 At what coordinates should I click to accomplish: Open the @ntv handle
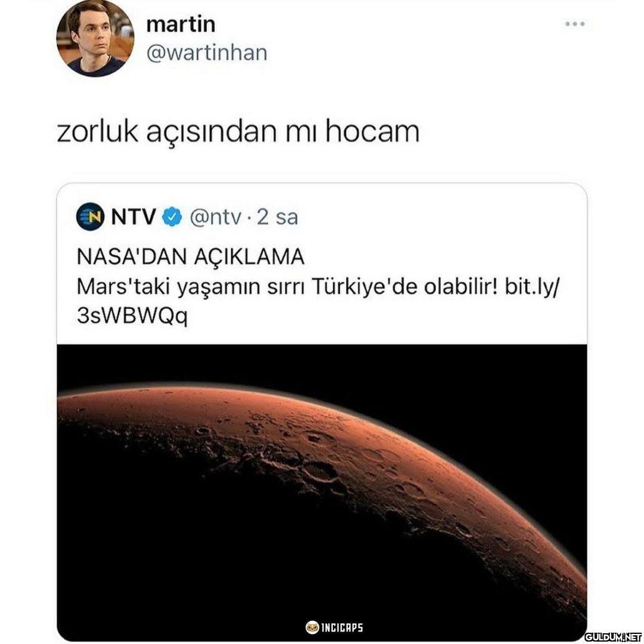[x=215, y=217]
